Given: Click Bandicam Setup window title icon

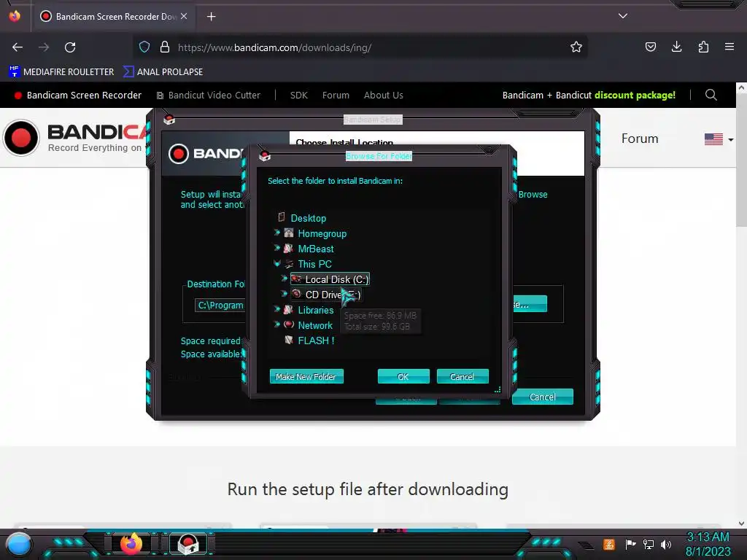Looking at the screenshot, I should pyautogui.click(x=169, y=119).
